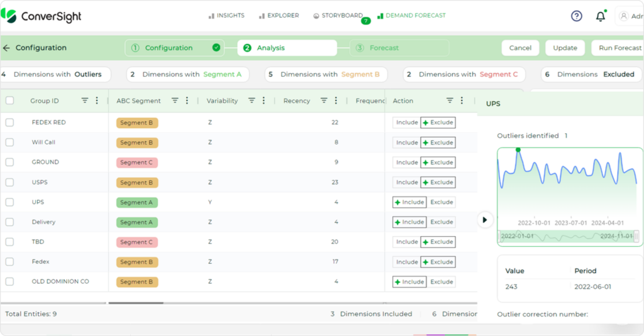Viewport: 644px width, 336px height.
Task: Show Dimensions with Segment A
Action: tap(187, 74)
